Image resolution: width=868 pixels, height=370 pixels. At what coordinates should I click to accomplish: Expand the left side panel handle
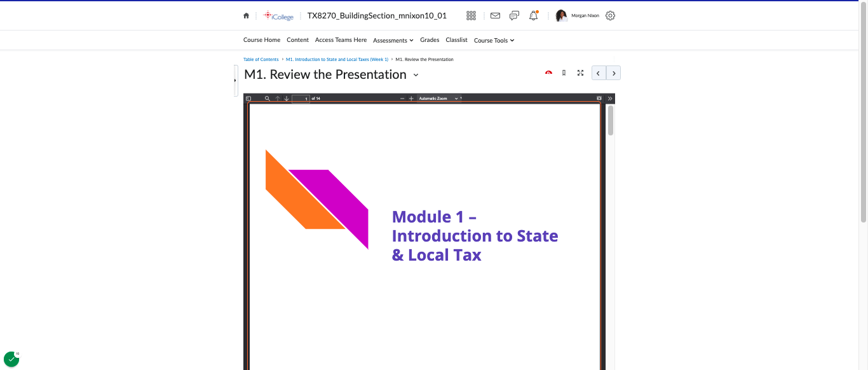236,81
